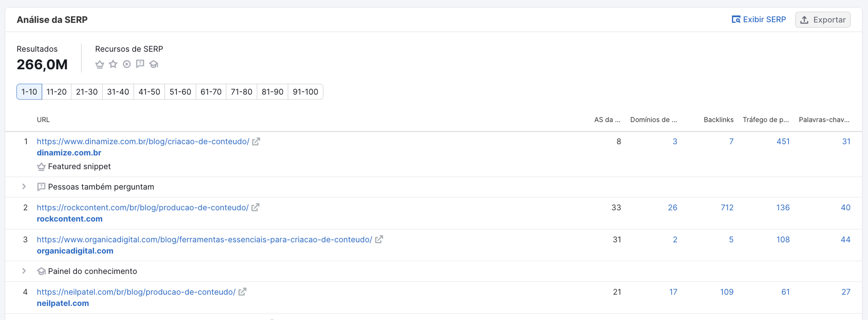Switch to the 11-20 results tab
This screenshot has height=320, width=868.
point(56,92)
